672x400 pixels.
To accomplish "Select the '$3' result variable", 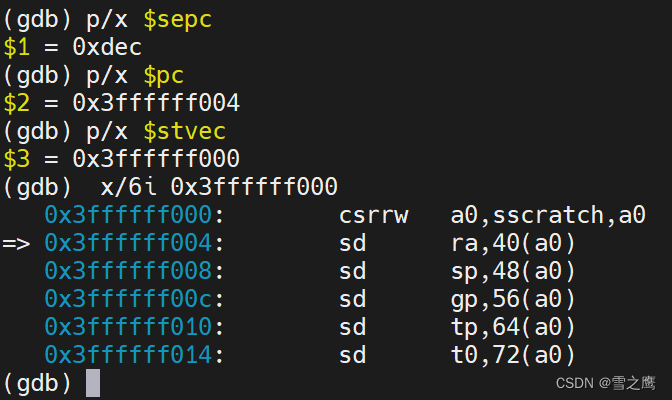I will click(x=17, y=159).
